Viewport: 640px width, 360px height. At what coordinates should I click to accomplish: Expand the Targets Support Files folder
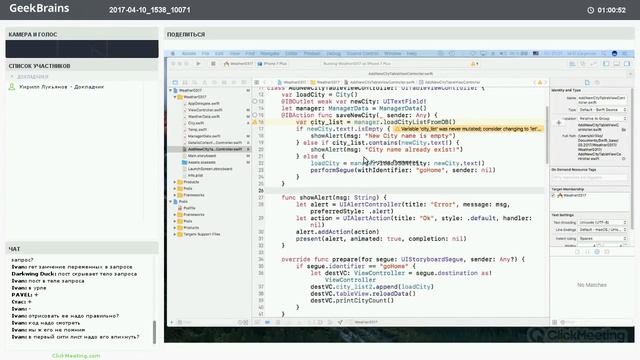175,234
